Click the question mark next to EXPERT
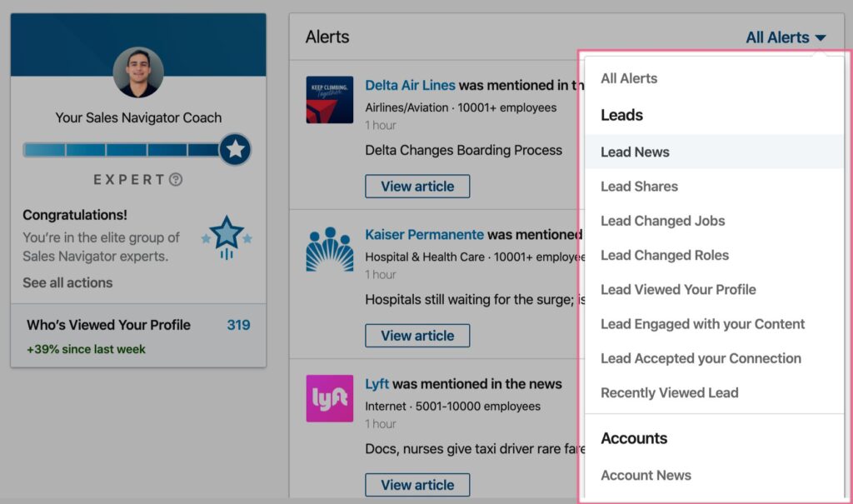The height and width of the screenshot is (504, 853). pos(176,180)
